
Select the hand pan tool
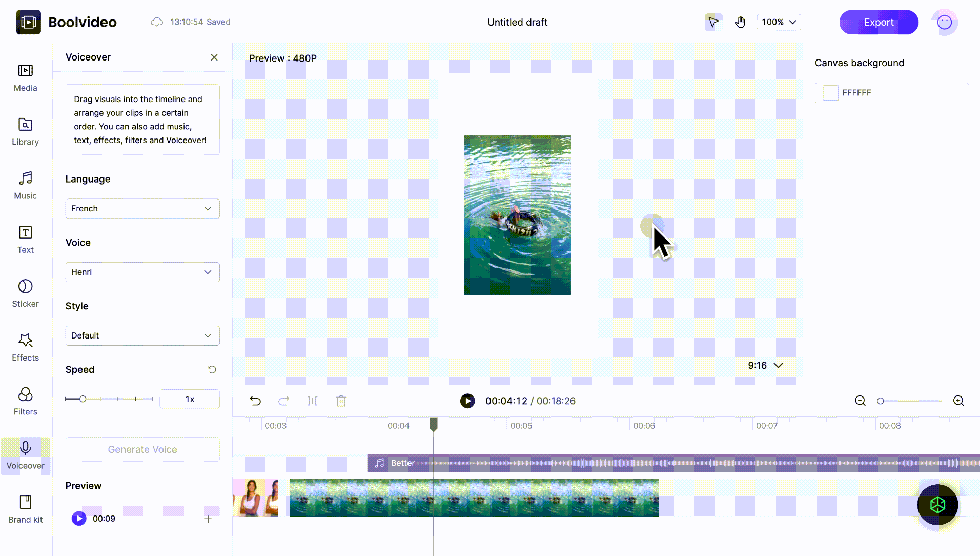point(740,22)
